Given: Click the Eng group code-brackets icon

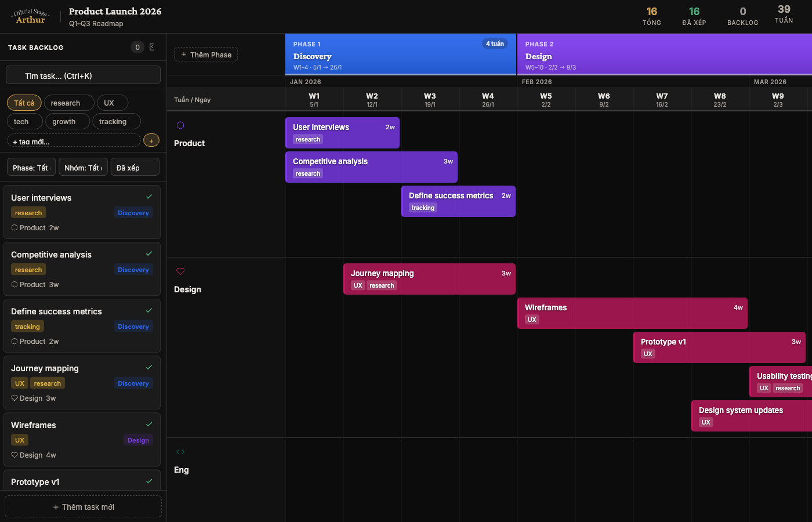Looking at the screenshot, I should coord(180,452).
